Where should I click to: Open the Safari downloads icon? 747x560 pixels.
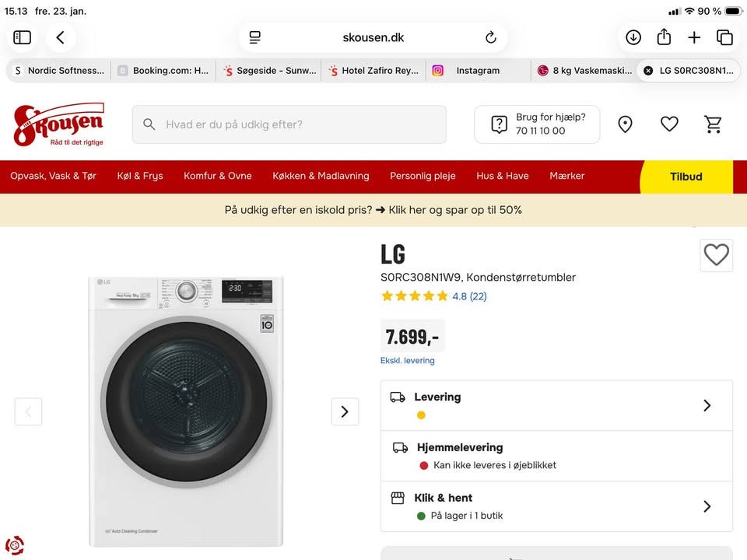tap(633, 37)
